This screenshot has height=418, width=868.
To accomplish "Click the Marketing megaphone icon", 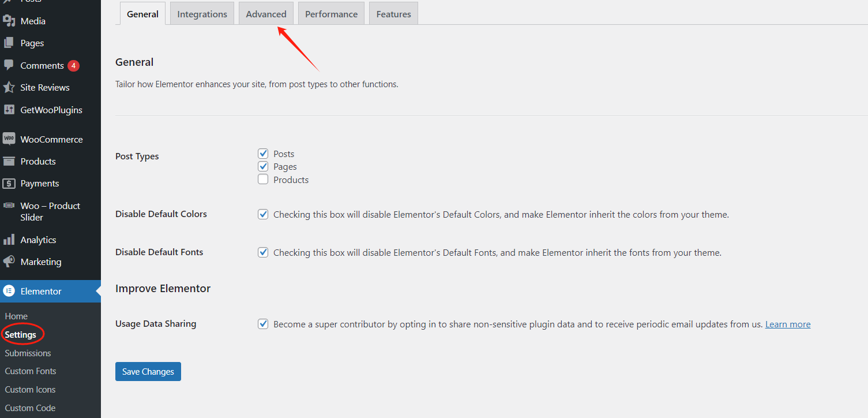I will click(x=10, y=261).
